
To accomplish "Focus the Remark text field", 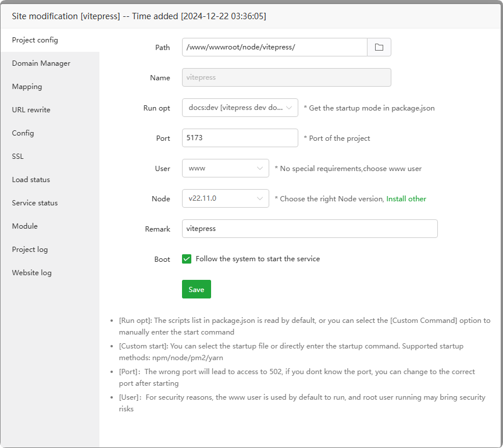I will pos(309,229).
